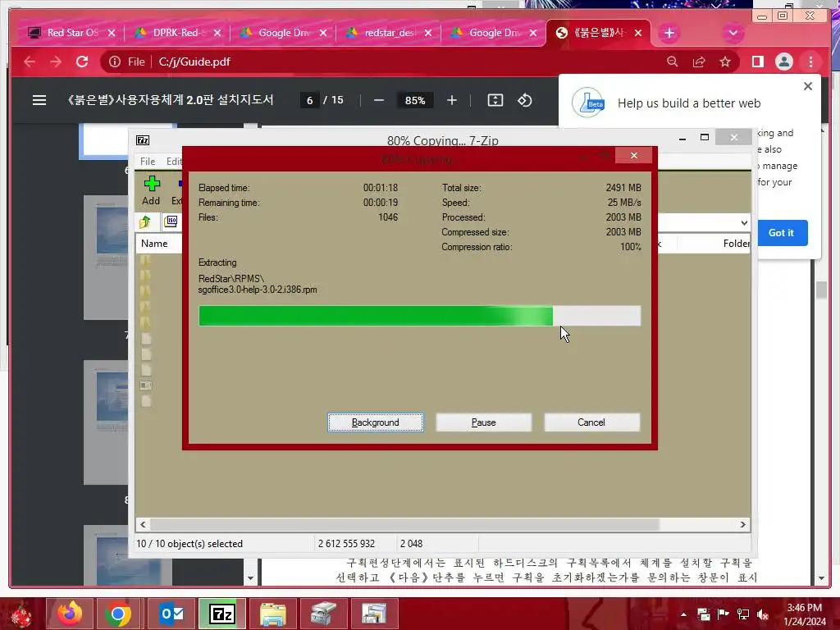Click the address bar C:/j/Guide.pdf
This screenshot has width=840, height=630.
[194, 62]
